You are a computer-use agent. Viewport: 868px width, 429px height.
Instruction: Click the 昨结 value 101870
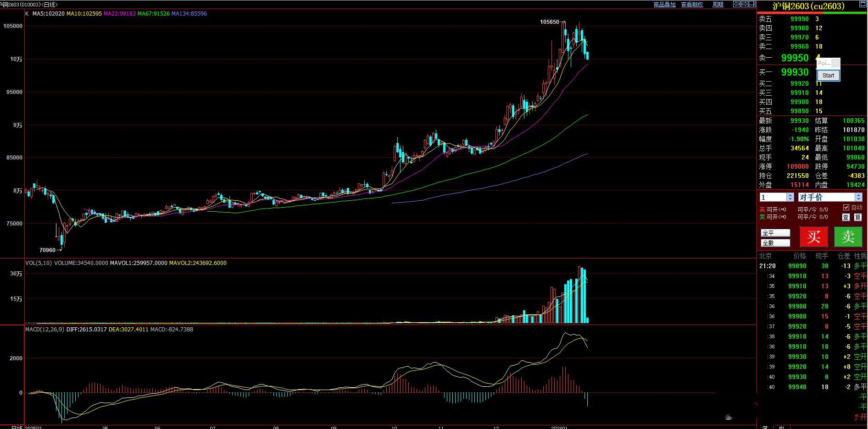[854, 130]
